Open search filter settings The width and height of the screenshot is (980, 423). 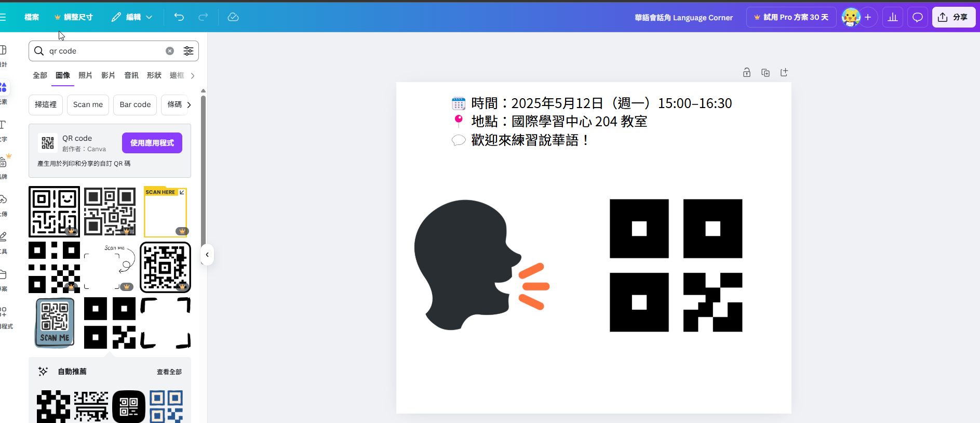[x=189, y=51]
